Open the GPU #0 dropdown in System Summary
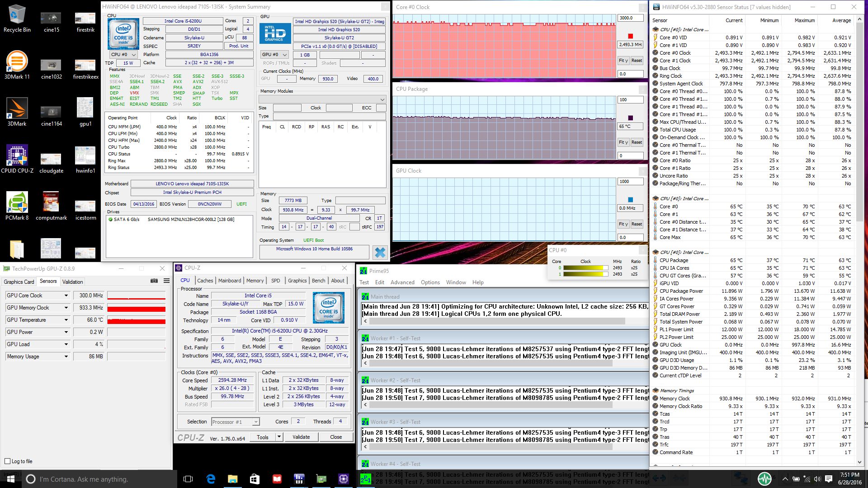Screen dimensions: 868x488 275,55
